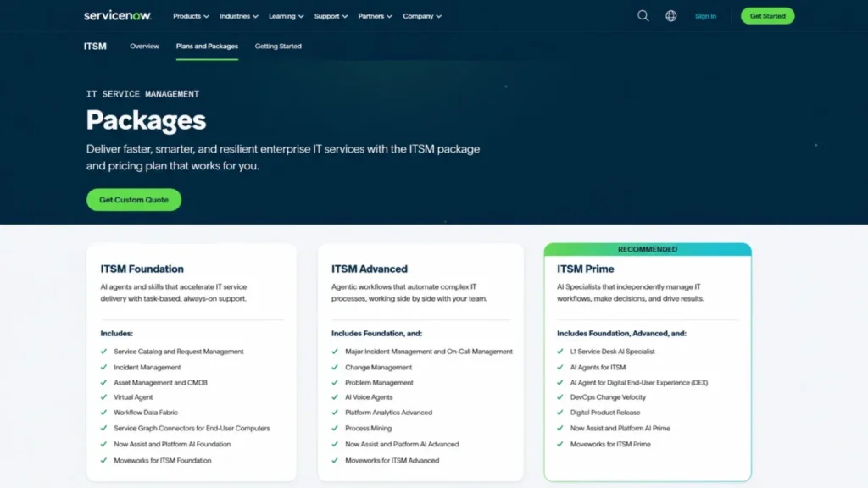
Task: Click the checkmark beside Problem Management
Action: [335, 382]
